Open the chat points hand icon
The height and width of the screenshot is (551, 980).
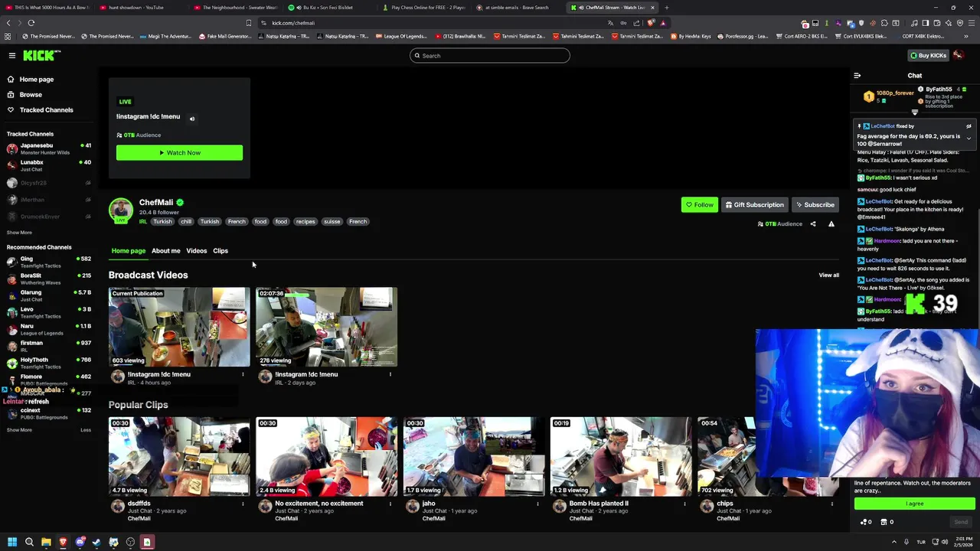tap(864, 522)
